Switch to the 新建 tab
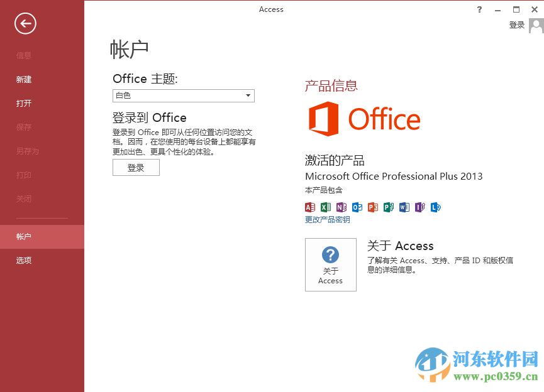The height and width of the screenshot is (392, 544). pos(23,79)
